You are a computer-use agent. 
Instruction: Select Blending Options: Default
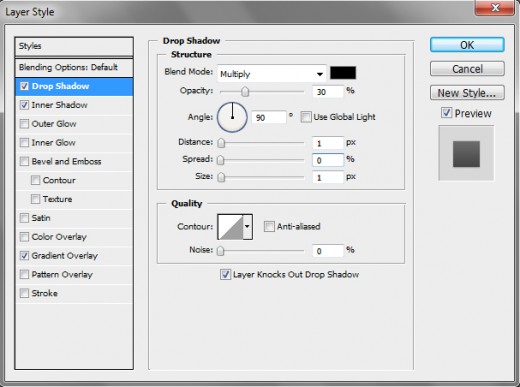74,67
